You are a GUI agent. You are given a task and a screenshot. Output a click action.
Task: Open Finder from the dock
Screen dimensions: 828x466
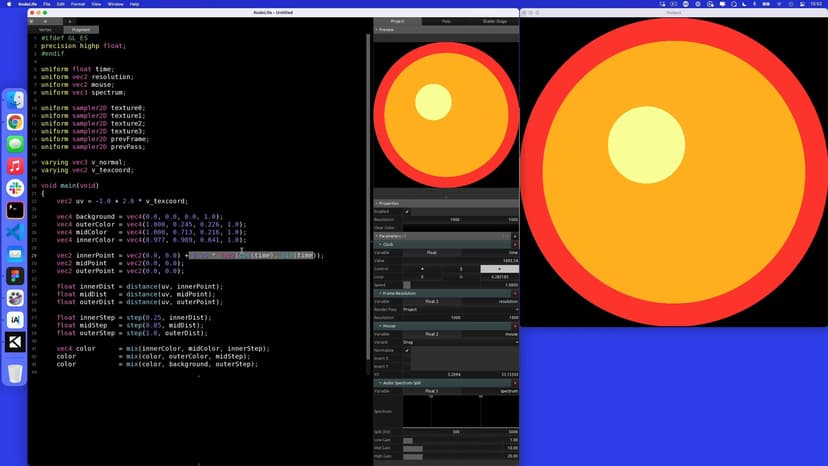pos(15,100)
